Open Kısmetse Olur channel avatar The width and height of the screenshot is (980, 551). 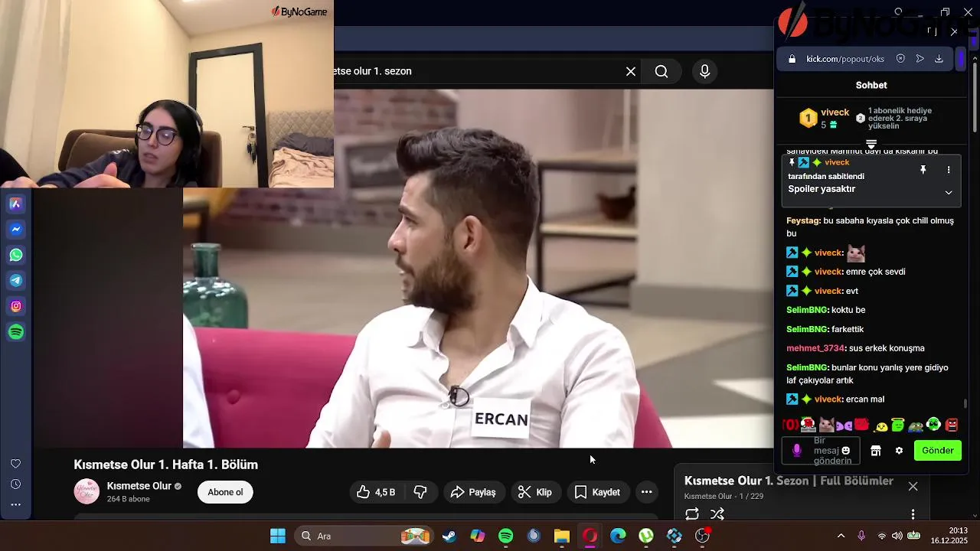tap(87, 491)
